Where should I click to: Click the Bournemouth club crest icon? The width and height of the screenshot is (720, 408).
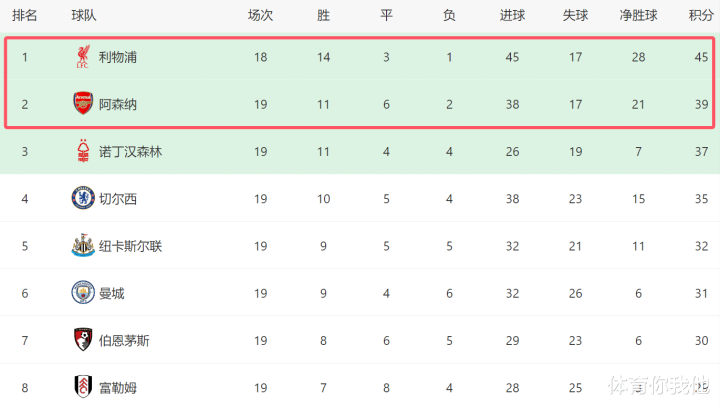(x=83, y=340)
